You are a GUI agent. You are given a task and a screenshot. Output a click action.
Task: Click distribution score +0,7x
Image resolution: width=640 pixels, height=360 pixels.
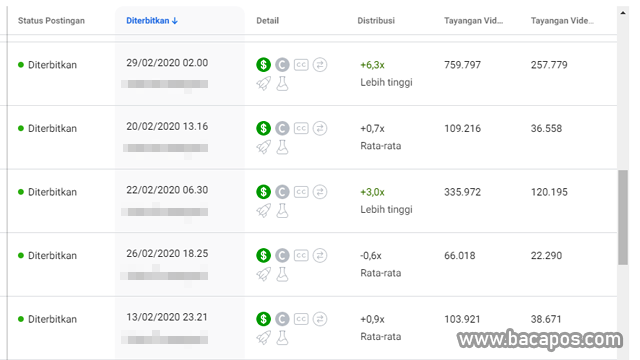pyautogui.click(x=372, y=129)
